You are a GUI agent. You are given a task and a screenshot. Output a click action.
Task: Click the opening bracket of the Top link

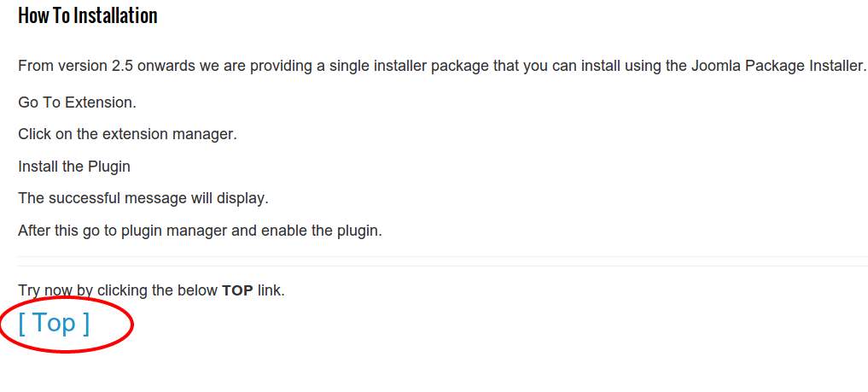(x=22, y=323)
